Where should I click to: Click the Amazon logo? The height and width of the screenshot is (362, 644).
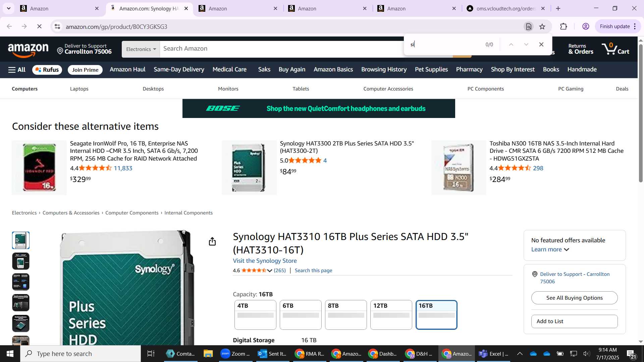29,50
